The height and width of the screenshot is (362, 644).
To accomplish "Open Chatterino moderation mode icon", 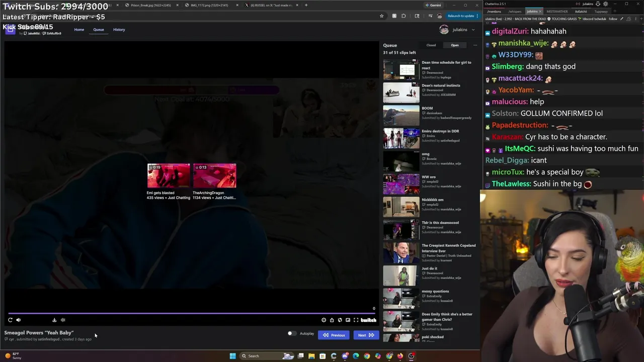I will tap(622, 19).
